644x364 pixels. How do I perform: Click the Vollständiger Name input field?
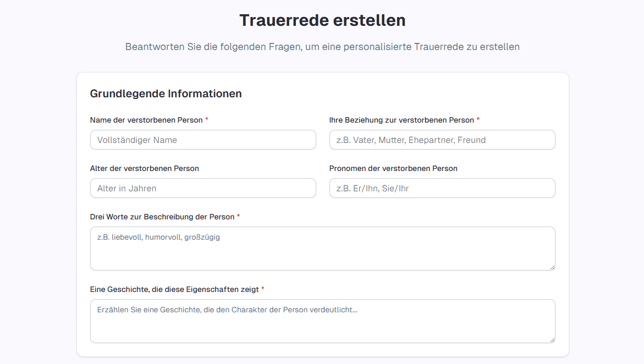tap(202, 140)
